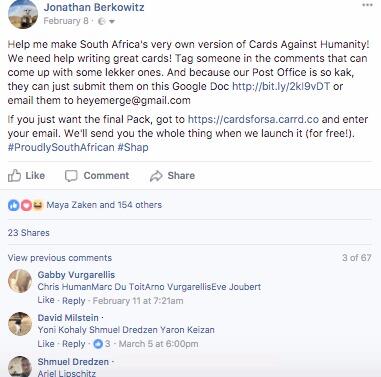
Task: Open Gabby Vurgarellis's avatar thumbnail
Action: [x=20, y=281]
